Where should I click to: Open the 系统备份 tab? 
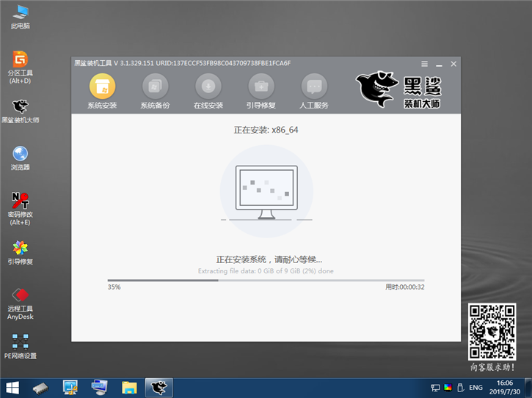[155, 86]
